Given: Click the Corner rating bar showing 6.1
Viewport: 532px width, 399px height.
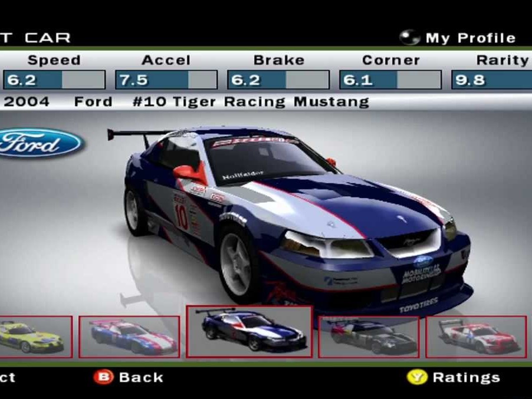Looking at the screenshot, I should (x=390, y=80).
